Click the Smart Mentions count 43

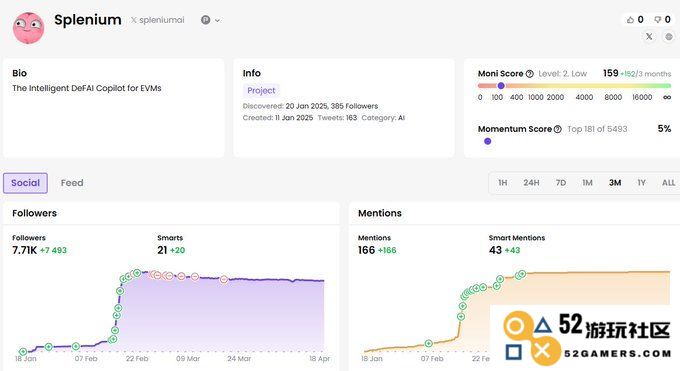point(495,250)
